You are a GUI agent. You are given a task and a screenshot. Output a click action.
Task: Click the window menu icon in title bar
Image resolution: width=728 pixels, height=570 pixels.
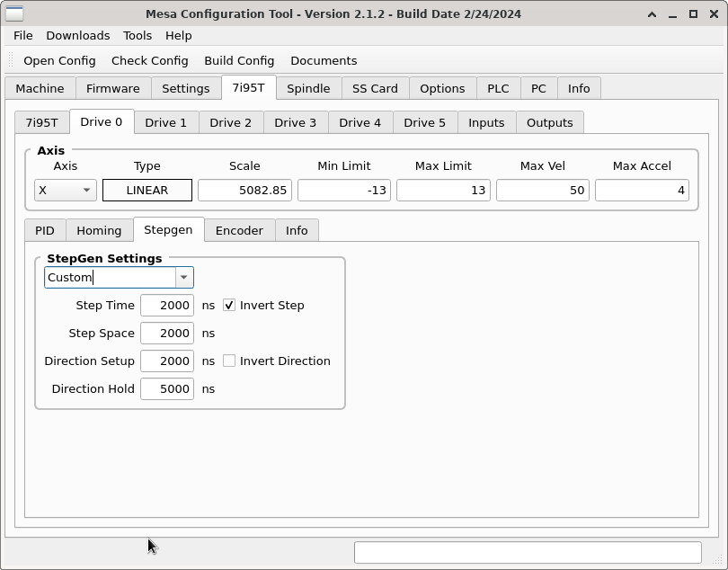[14, 14]
